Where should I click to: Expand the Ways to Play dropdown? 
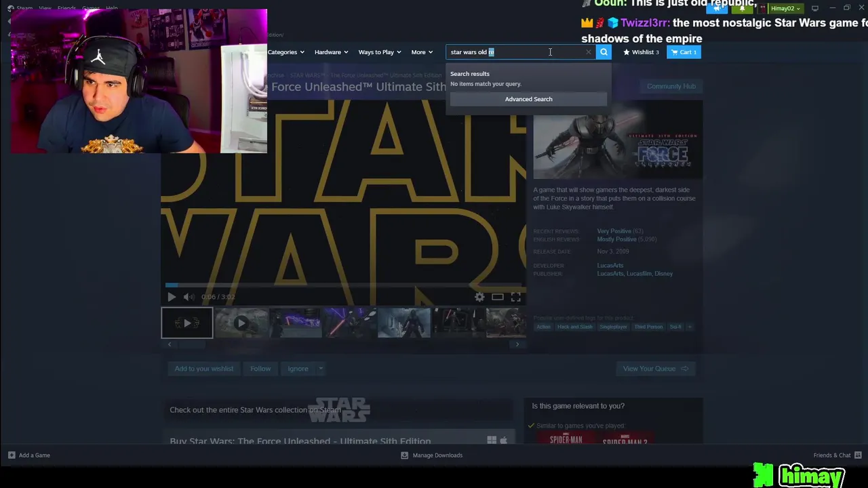pyautogui.click(x=380, y=52)
